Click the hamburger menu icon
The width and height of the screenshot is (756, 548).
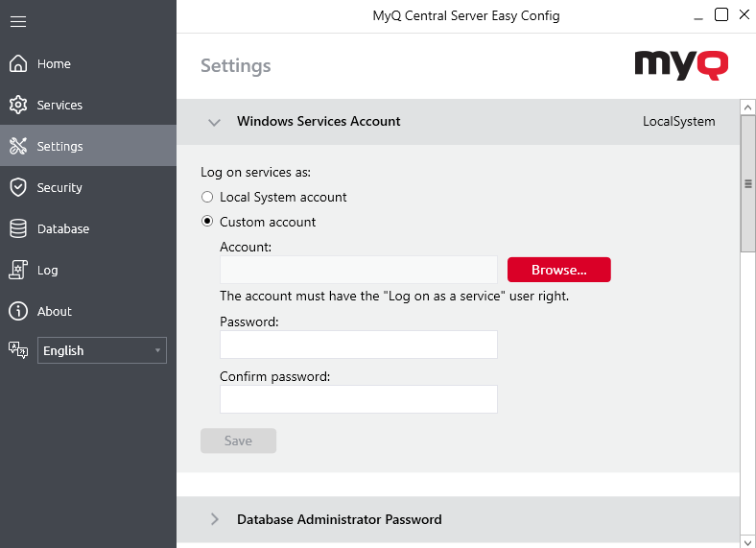tap(18, 21)
